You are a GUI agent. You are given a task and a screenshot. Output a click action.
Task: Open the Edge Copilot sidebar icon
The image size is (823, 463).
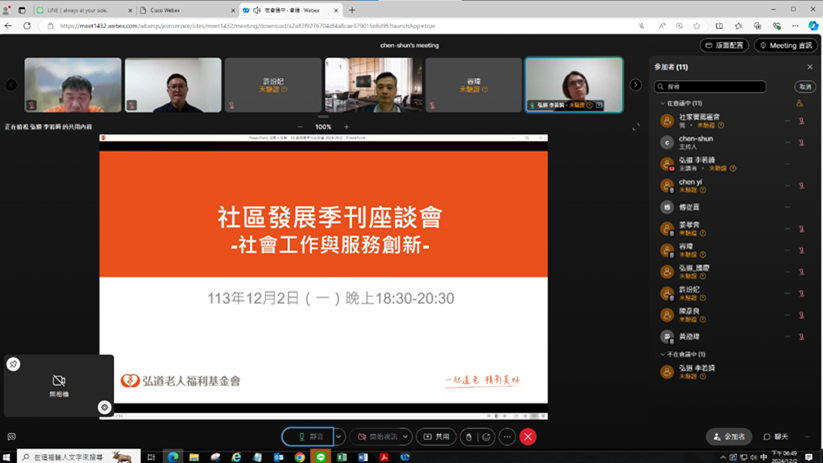pos(813,26)
